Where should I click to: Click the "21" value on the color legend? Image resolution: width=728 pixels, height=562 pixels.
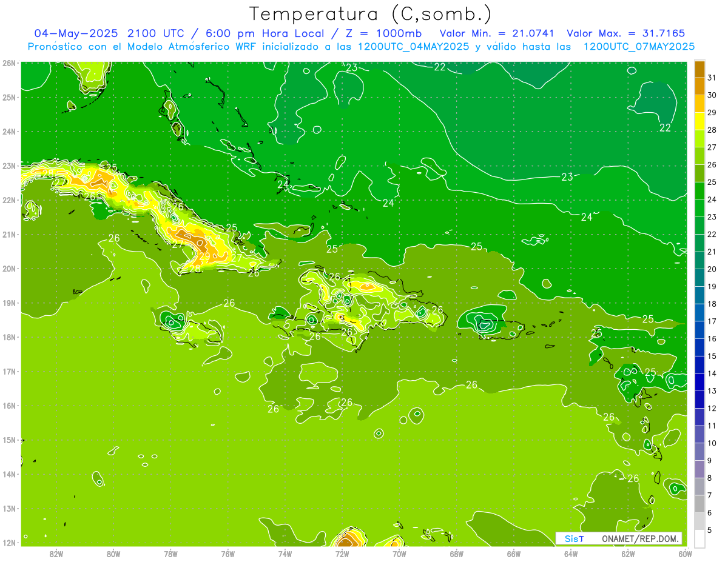(712, 252)
